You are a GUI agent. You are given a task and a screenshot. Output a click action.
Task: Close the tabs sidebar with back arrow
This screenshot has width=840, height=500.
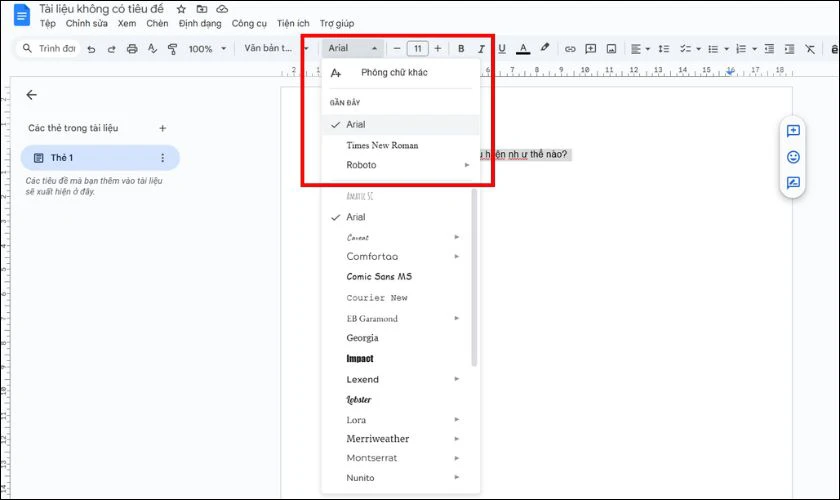tap(32, 95)
